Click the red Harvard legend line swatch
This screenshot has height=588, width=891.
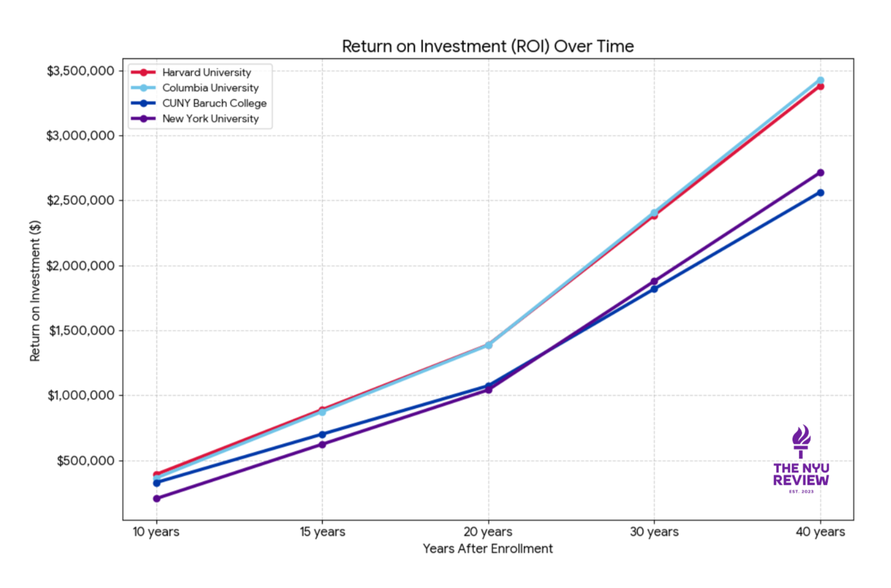[143, 73]
